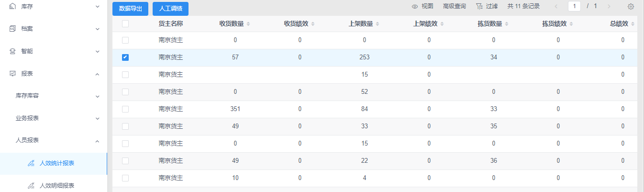Sort by 拣货绩效 using its sort arrows
Image resolution: width=644 pixels, height=192 pixels.
click(571, 24)
